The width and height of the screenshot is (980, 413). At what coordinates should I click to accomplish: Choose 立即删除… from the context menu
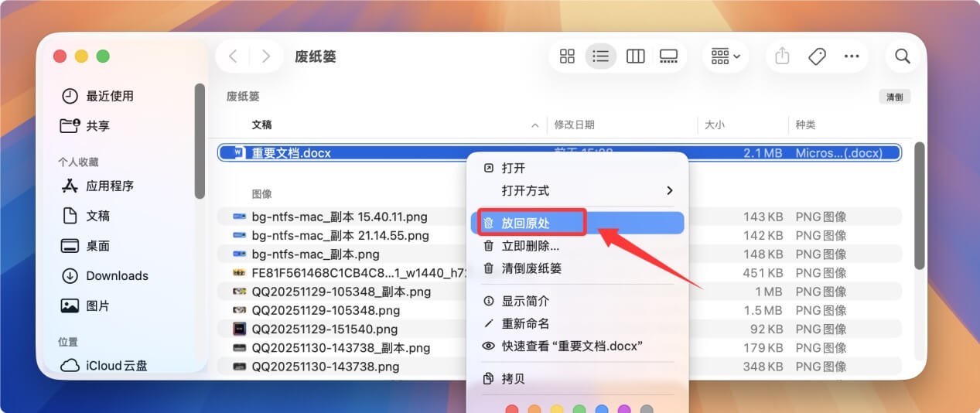[577, 246]
